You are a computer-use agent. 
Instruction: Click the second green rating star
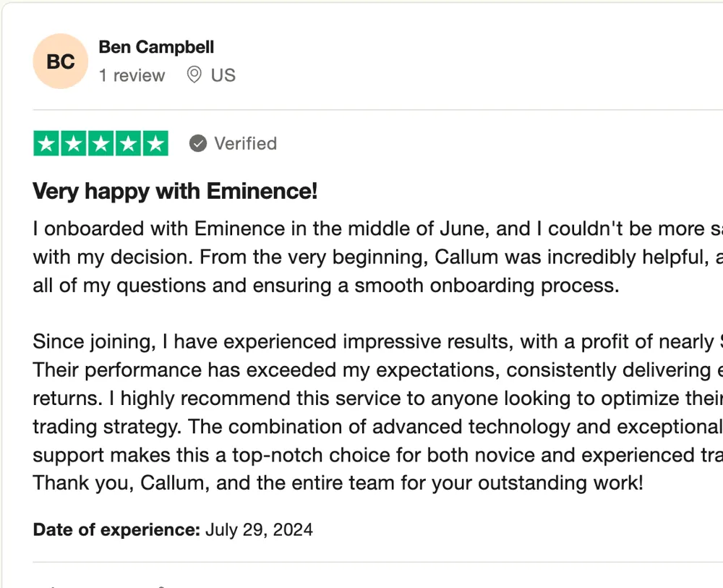point(73,143)
